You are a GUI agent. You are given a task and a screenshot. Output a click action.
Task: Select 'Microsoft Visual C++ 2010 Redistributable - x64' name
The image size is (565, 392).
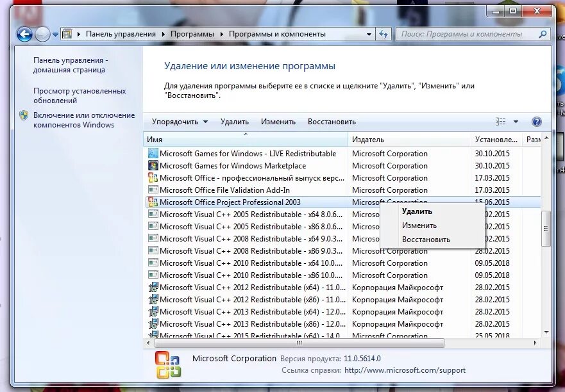pos(251,263)
